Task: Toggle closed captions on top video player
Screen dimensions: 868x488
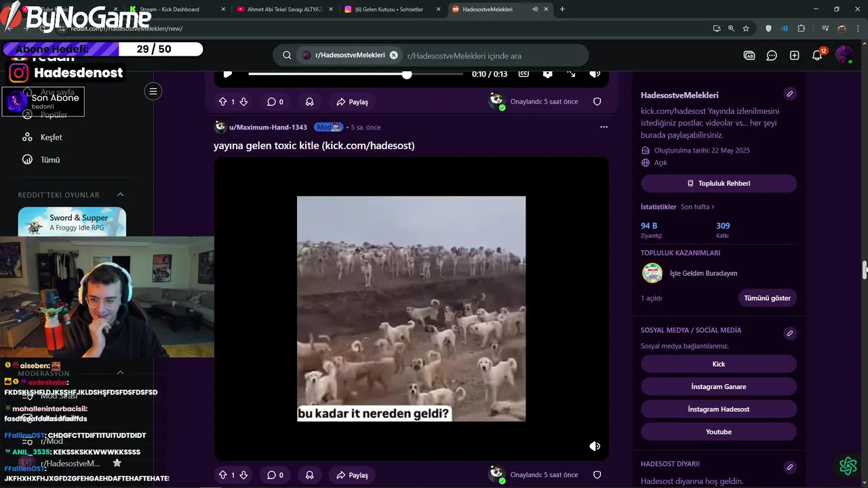Action: pyautogui.click(x=524, y=74)
